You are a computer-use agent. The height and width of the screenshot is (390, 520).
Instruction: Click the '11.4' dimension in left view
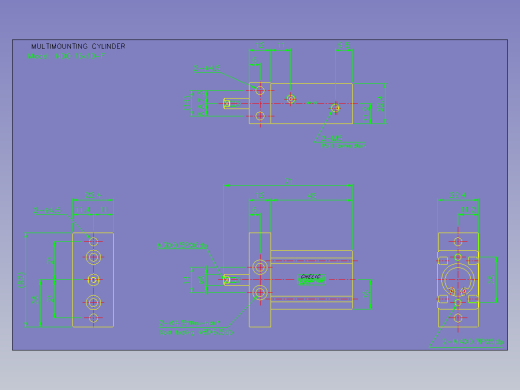(83, 210)
